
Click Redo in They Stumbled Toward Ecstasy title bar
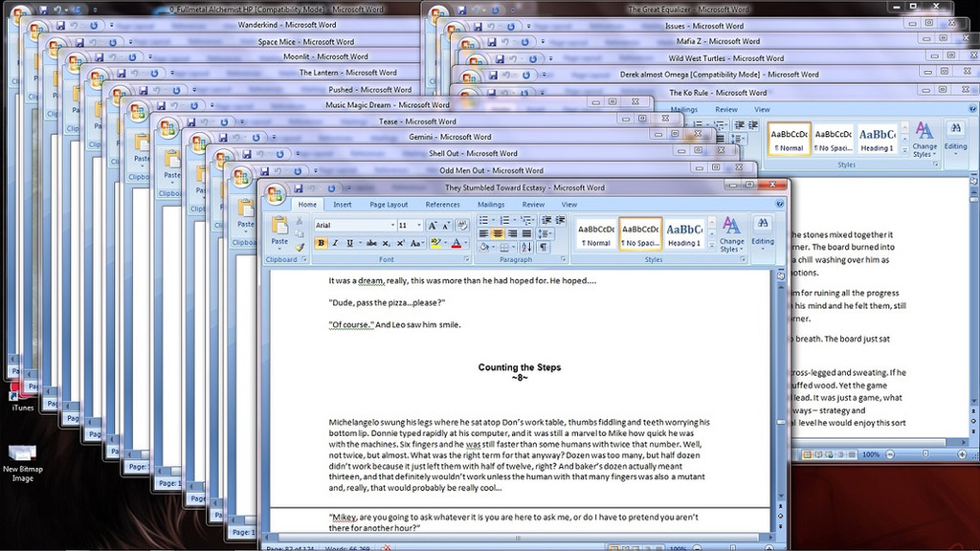tap(330, 188)
